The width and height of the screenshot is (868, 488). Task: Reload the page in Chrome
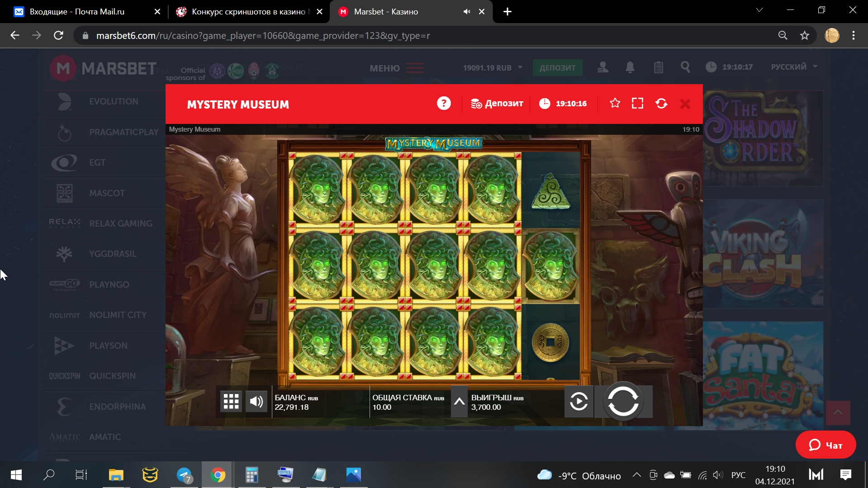(x=58, y=35)
